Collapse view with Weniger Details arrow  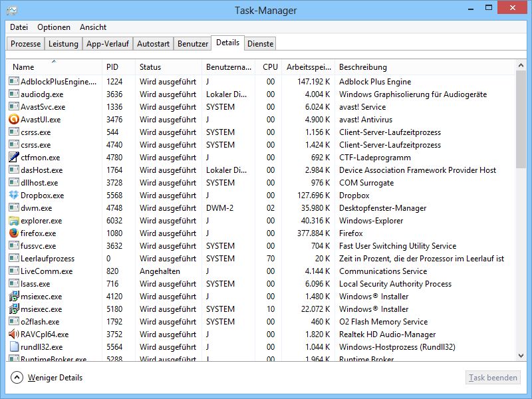tap(17, 377)
